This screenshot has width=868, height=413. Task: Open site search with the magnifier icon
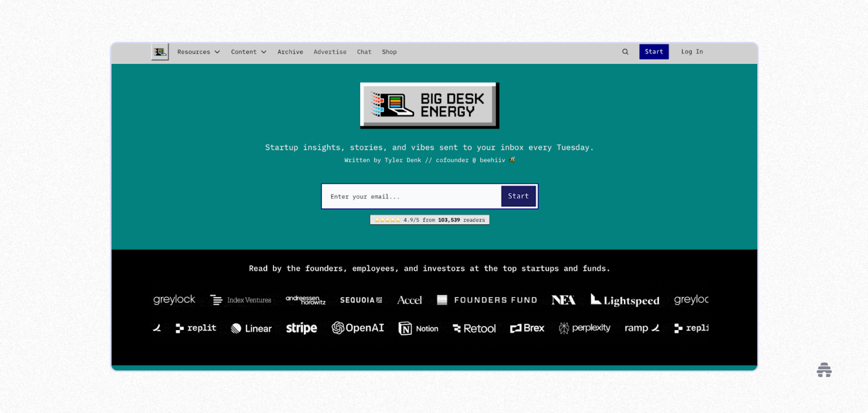pos(625,52)
